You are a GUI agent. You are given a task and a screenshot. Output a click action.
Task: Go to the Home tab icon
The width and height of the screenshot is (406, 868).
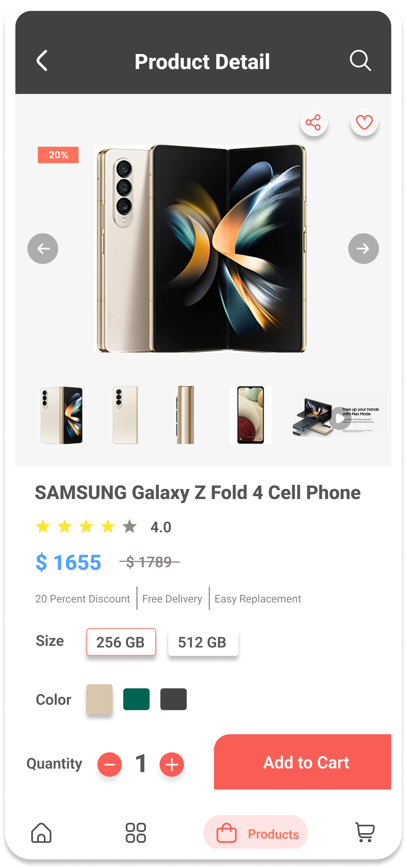tap(41, 833)
